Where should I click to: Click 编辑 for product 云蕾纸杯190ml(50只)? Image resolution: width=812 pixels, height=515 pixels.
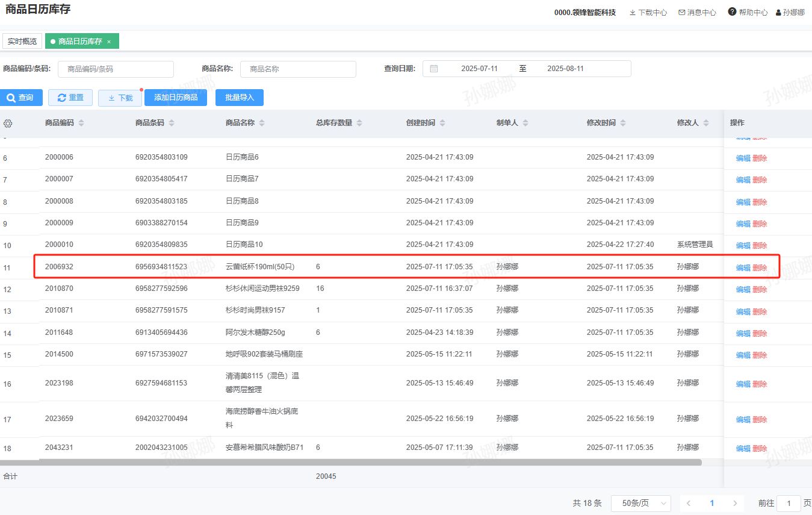(743, 267)
